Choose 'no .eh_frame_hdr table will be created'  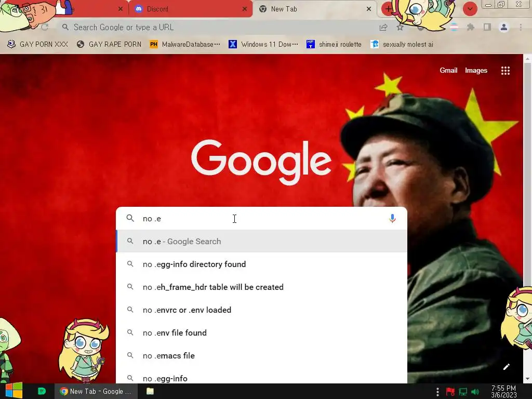[262, 287]
